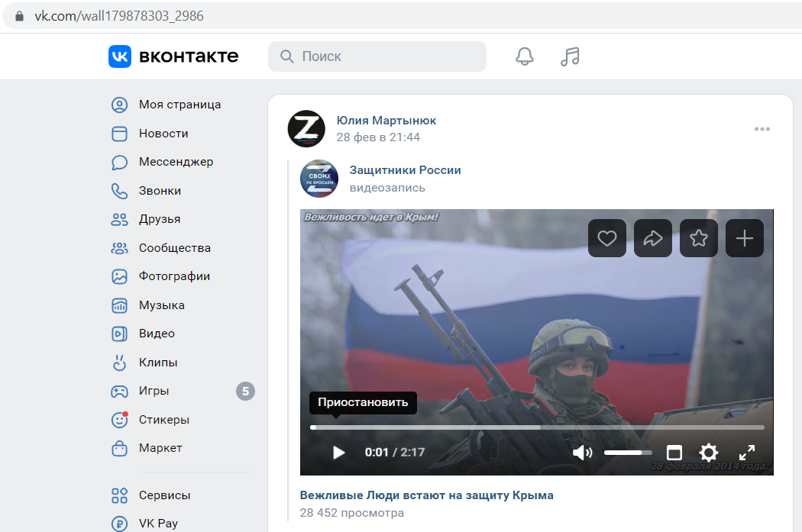Click the Игры gamepad icon
The image size is (802, 532).
pos(119,392)
